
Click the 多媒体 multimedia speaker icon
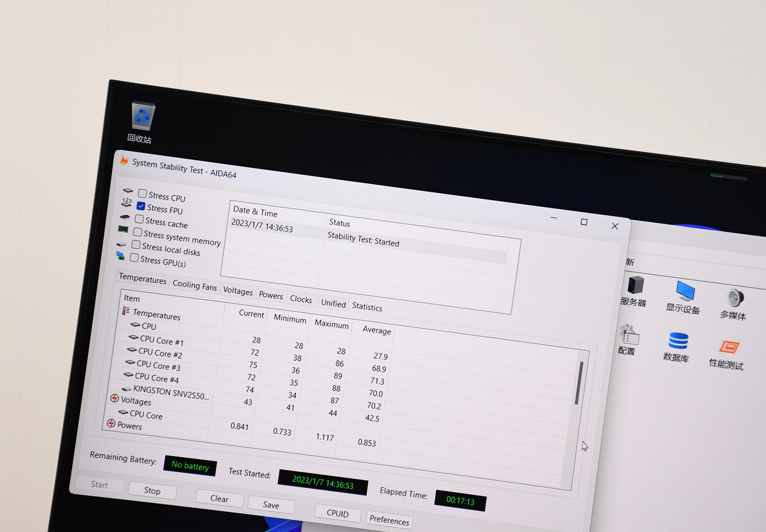coord(735,299)
